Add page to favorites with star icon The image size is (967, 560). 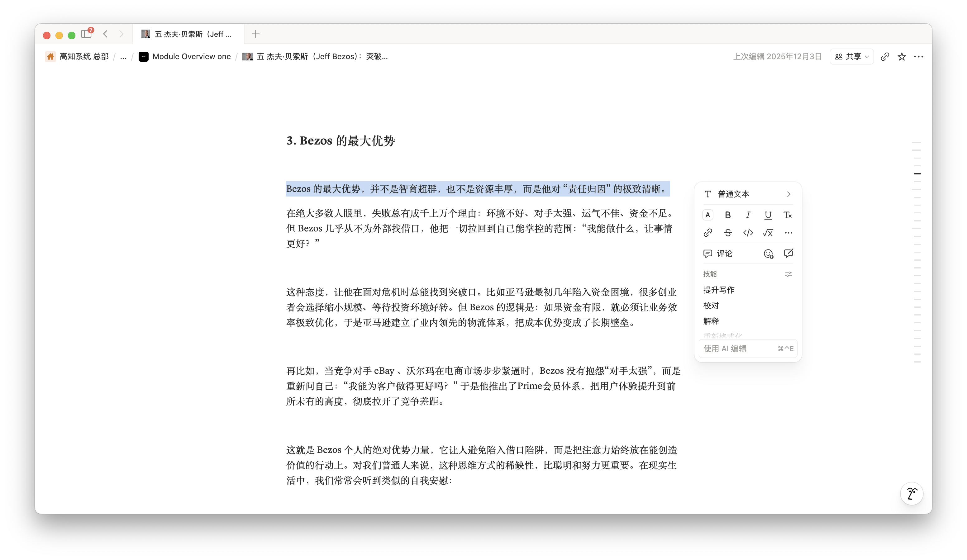pos(902,57)
